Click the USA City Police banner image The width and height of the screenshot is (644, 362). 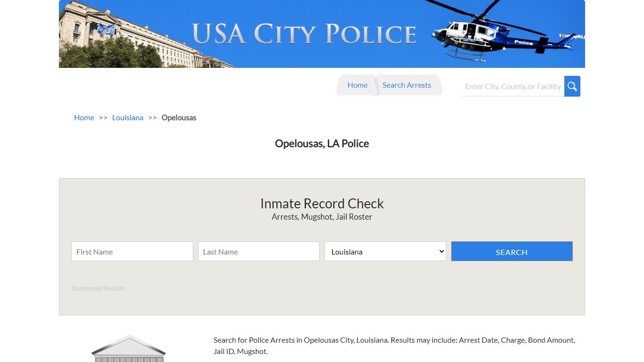[x=322, y=34]
